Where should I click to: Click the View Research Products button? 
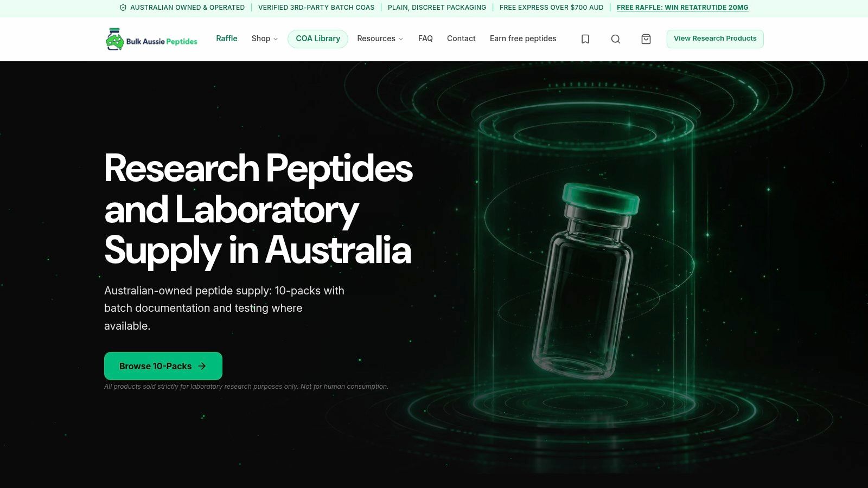[x=715, y=38]
